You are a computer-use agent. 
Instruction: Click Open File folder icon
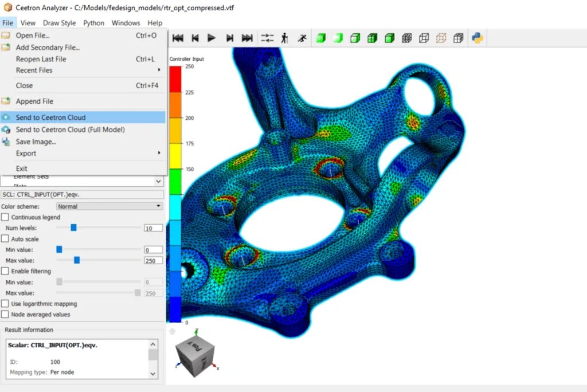click(x=6, y=36)
